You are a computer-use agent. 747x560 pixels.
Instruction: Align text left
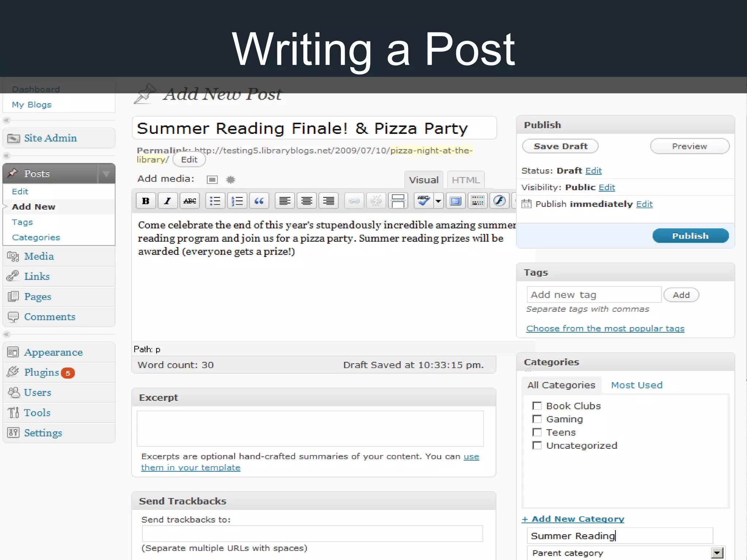point(285,201)
